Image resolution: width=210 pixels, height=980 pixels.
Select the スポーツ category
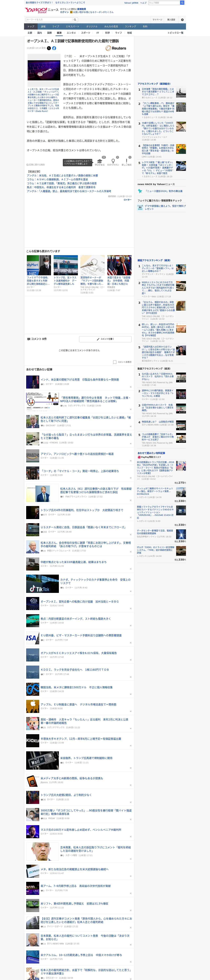point(86,33)
